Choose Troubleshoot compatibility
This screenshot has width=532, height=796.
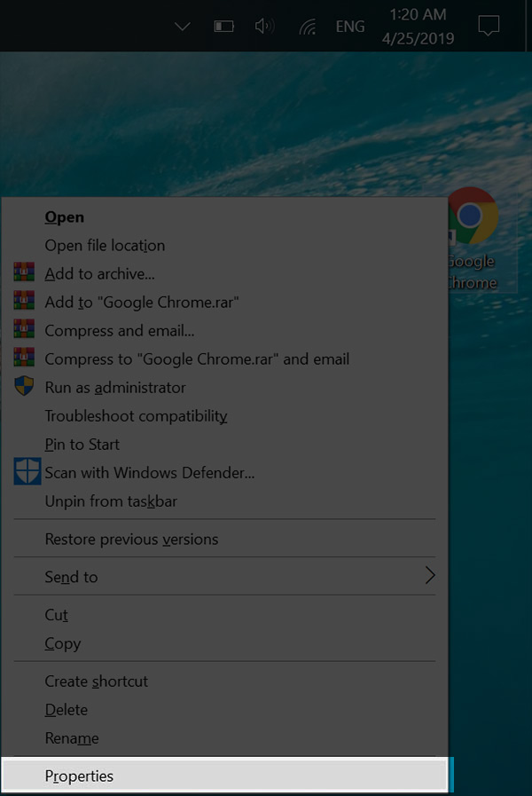[224, 416]
